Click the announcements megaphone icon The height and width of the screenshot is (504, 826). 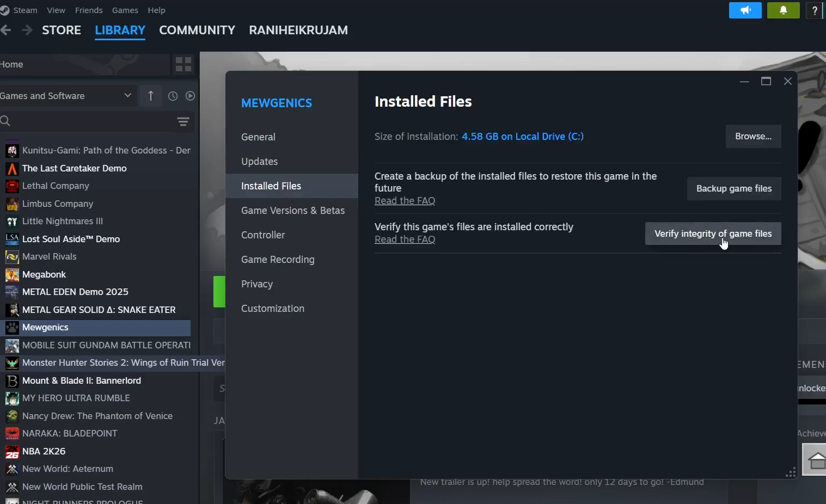coord(745,10)
